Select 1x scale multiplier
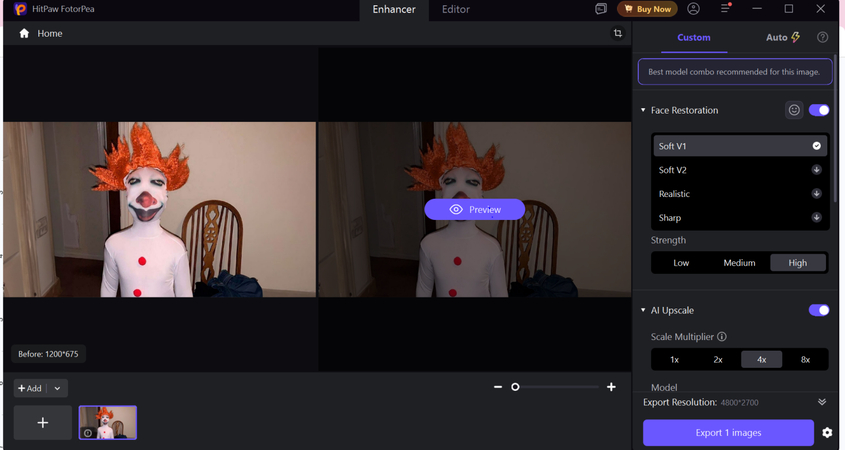The height and width of the screenshot is (450, 845). tap(675, 359)
